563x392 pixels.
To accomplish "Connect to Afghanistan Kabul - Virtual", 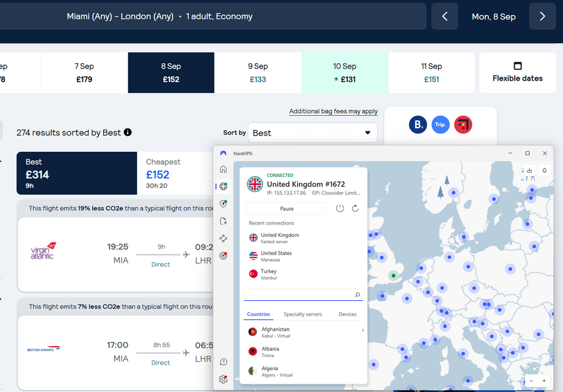I will point(303,332).
